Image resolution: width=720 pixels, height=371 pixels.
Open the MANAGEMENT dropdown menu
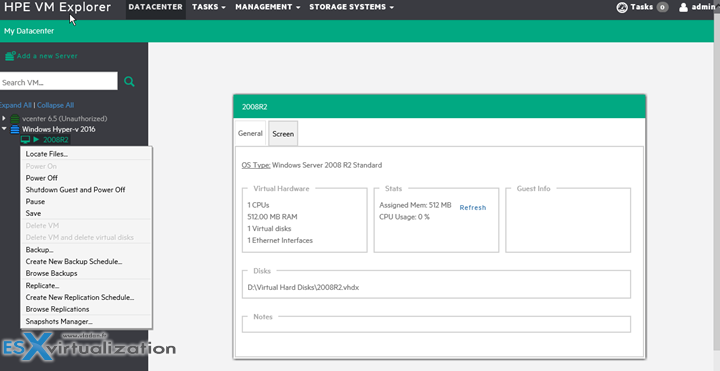268,7
